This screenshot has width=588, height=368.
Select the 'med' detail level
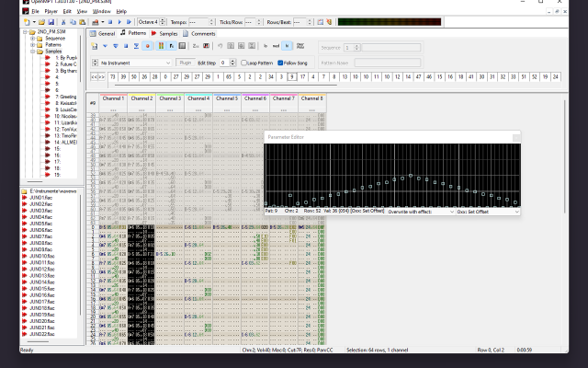tap(276, 46)
